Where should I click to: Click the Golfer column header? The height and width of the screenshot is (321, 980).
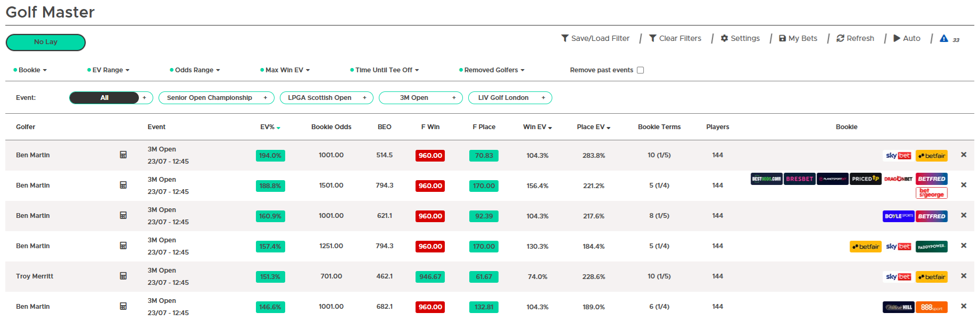coord(26,127)
